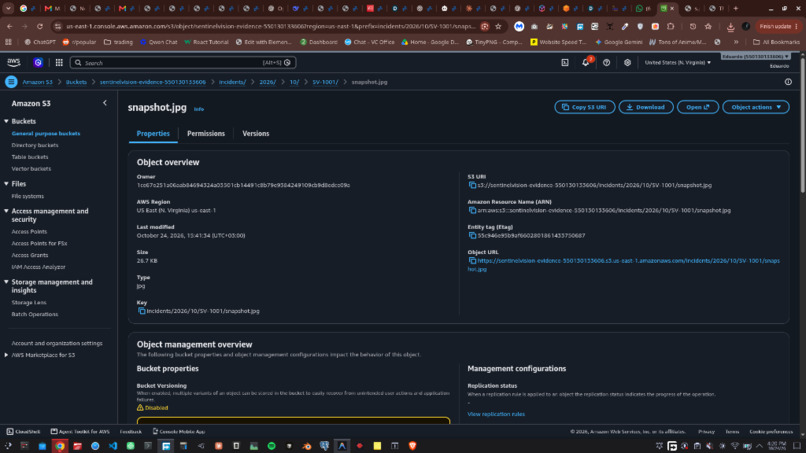Open Spotify from the taskbar
This screenshot has width=806, height=453.
point(271,446)
